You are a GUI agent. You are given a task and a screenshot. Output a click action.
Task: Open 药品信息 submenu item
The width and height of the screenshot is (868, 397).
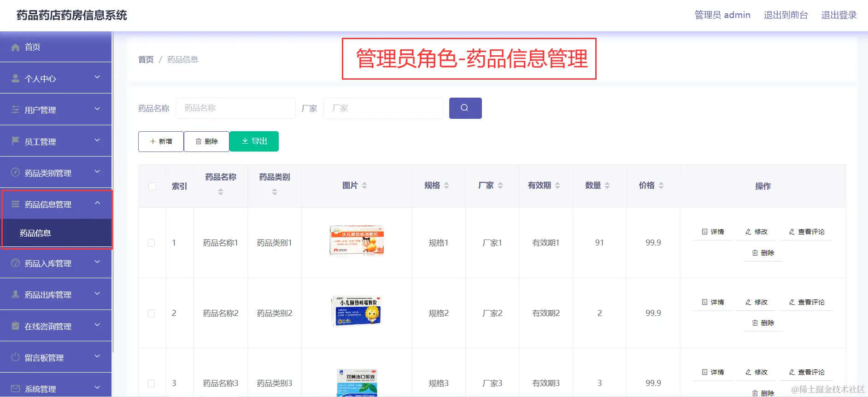56,233
